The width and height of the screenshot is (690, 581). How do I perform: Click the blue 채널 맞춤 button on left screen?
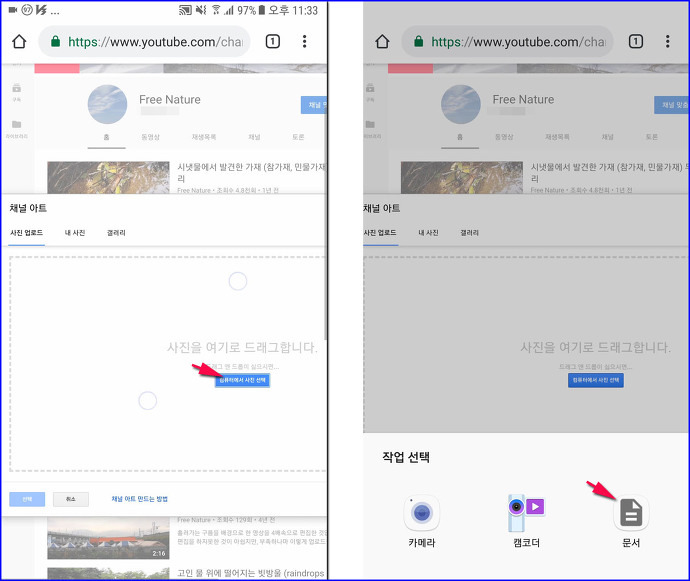(x=314, y=105)
